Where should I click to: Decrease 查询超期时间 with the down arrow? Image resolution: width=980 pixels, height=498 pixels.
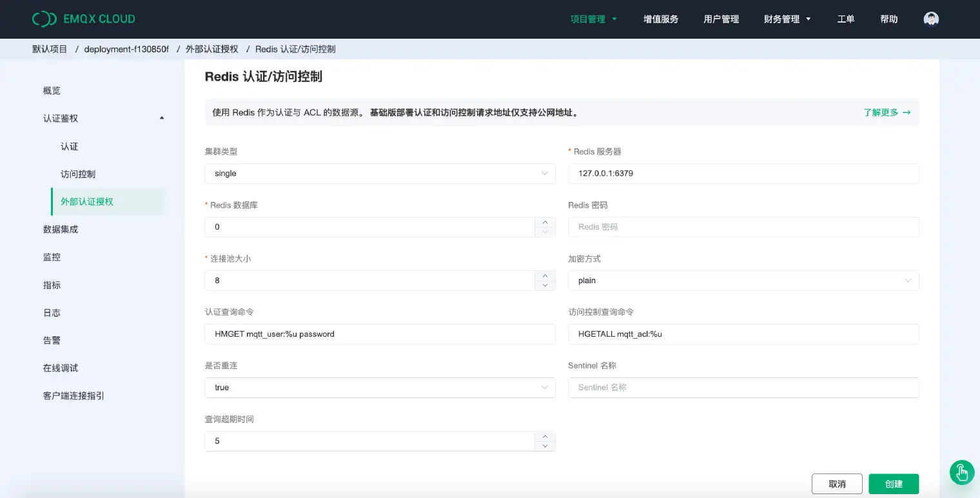(545, 446)
